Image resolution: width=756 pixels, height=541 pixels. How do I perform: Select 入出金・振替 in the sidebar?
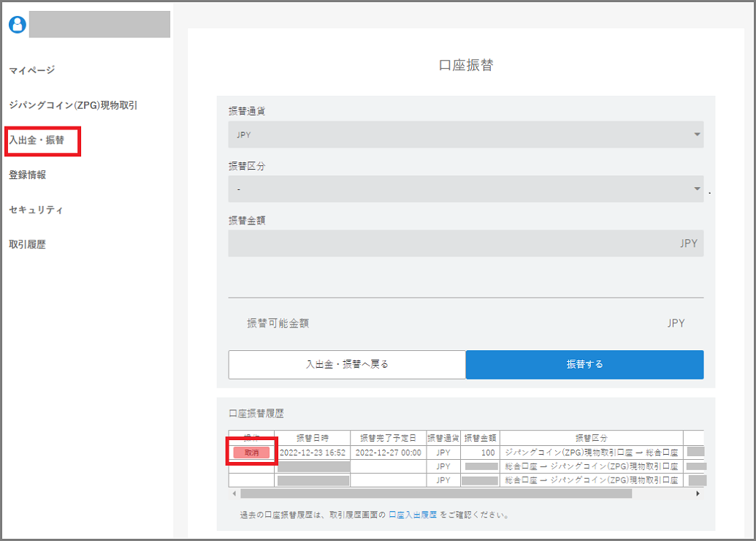[37, 140]
